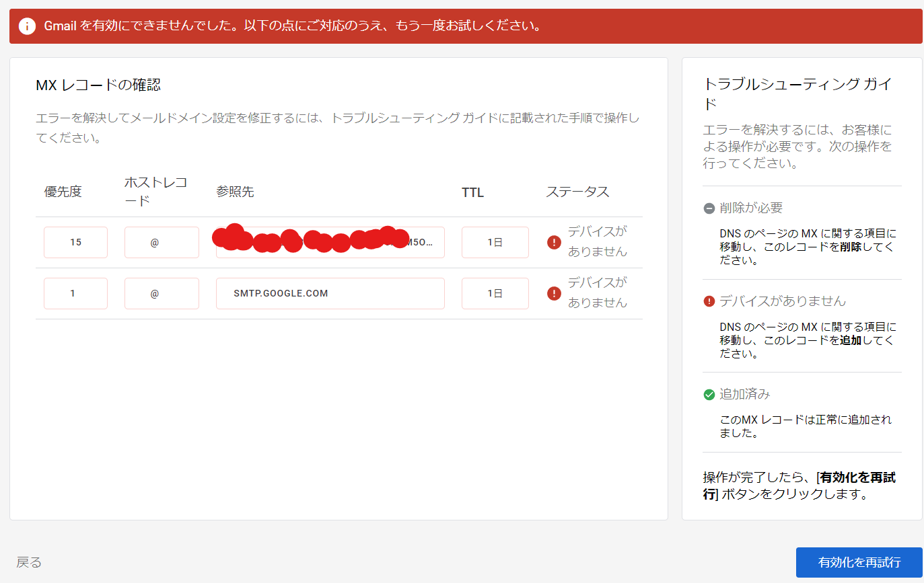This screenshot has width=924, height=583.
Task: Click the Gmail を有効にできませんでした banner message
Action: click(x=293, y=26)
